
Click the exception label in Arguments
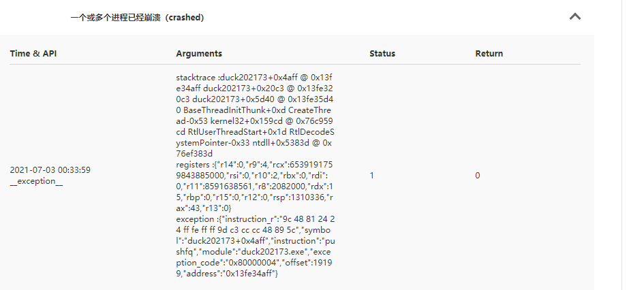tap(194, 220)
